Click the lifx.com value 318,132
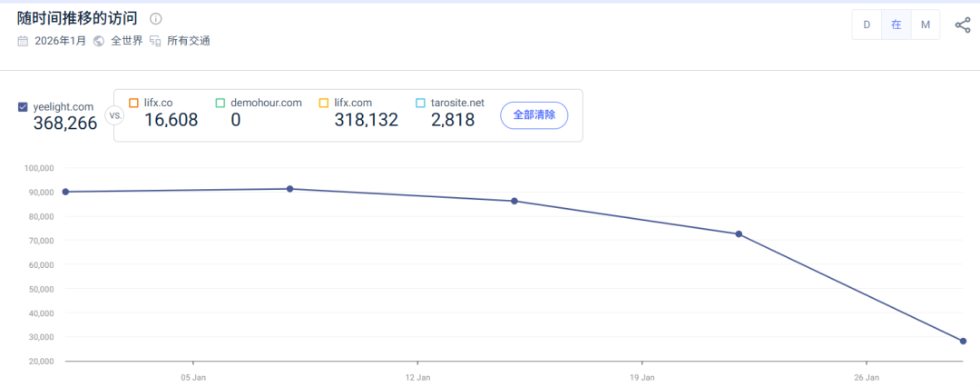Image resolution: width=980 pixels, height=387 pixels. [367, 120]
